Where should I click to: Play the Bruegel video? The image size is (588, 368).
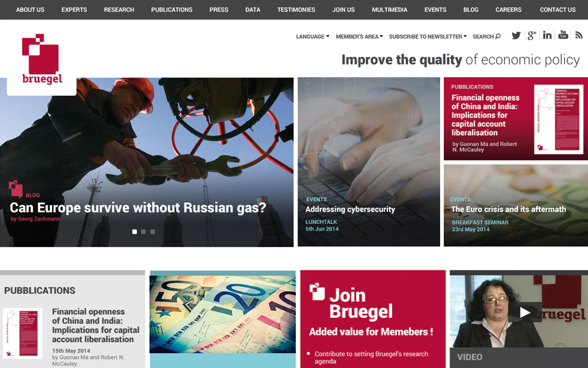(x=524, y=312)
